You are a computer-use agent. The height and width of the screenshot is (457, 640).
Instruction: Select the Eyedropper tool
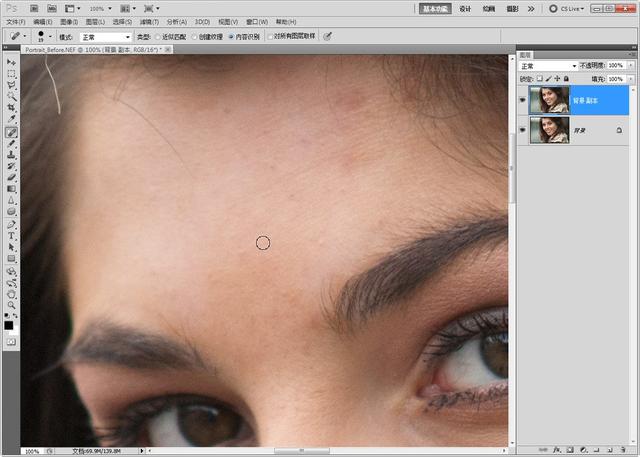pyautogui.click(x=11, y=120)
